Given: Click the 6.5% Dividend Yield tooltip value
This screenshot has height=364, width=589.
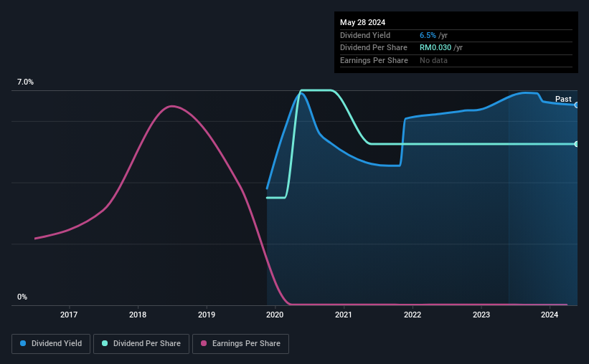Looking at the screenshot, I should point(428,35).
